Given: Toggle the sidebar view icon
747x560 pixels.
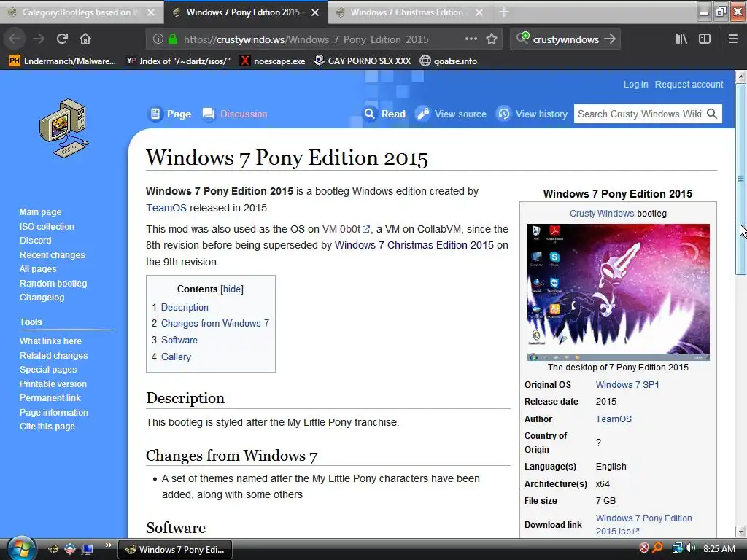Looking at the screenshot, I should click(x=705, y=39).
